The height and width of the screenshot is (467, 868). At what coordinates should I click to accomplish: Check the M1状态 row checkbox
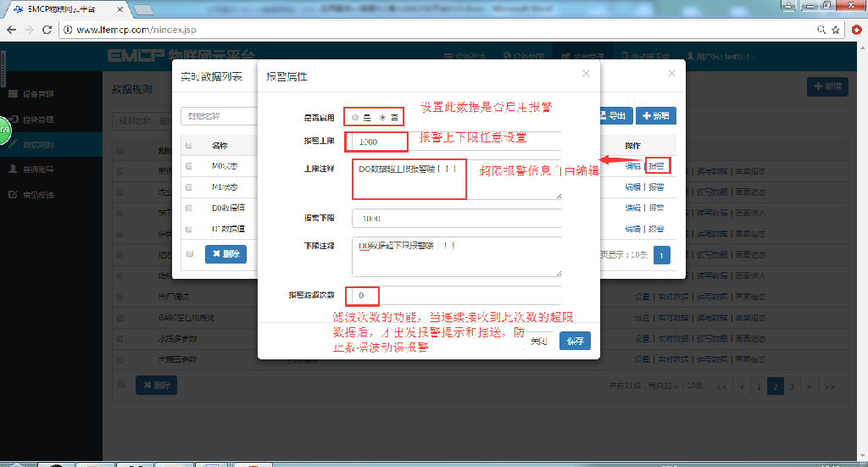(x=189, y=187)
